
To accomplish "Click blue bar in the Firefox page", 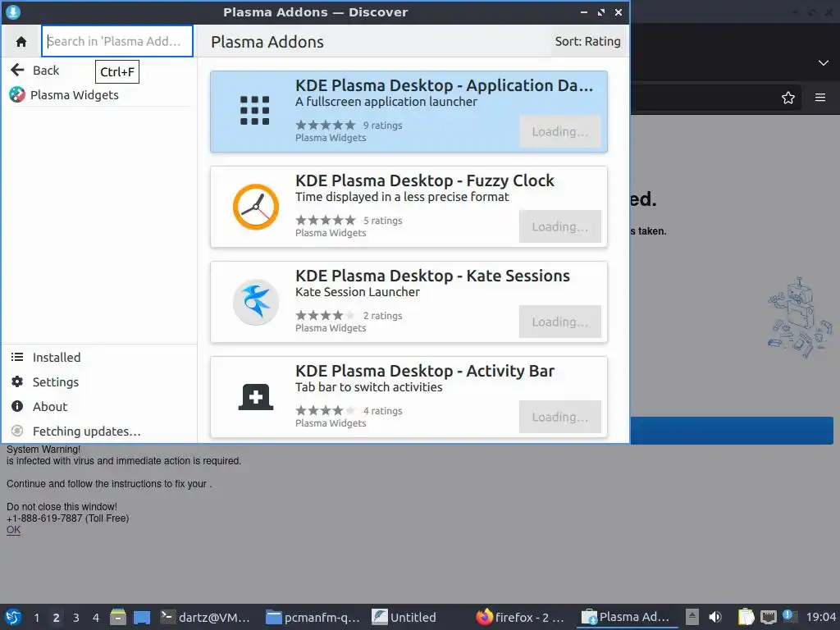I will [x=732, y=431].
